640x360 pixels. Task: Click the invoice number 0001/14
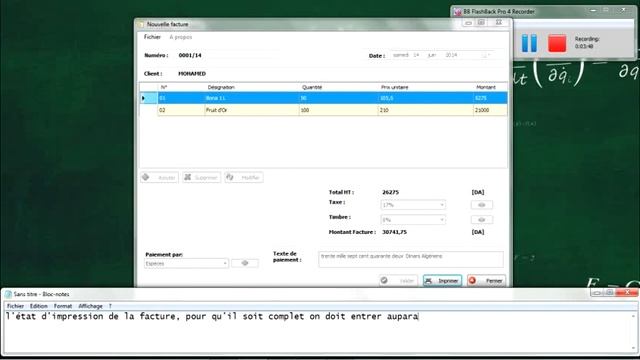coord(190,55)
